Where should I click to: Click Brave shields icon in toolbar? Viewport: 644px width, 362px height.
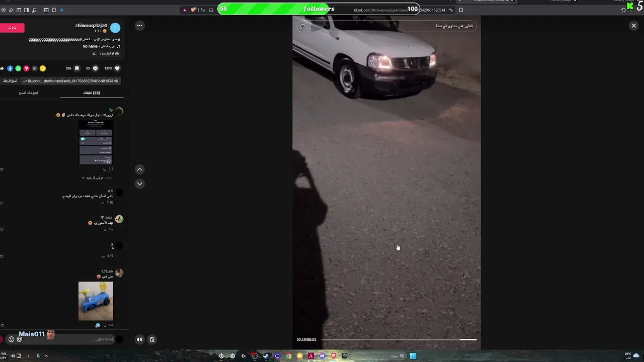pyautogui.click(x=193, y=10)
